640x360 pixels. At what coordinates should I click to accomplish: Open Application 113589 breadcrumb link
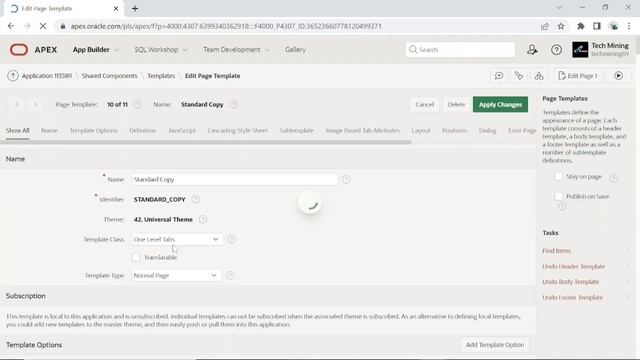coord(47,76)
